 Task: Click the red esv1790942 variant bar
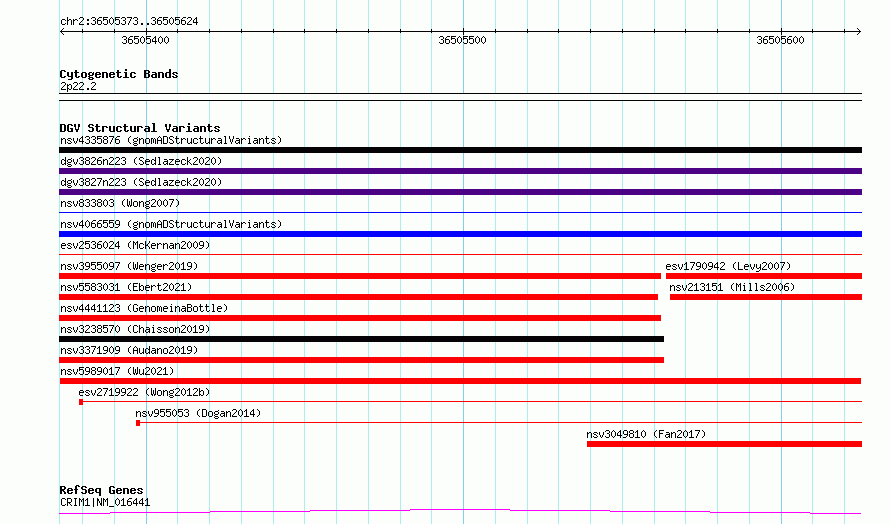[764, 276]
